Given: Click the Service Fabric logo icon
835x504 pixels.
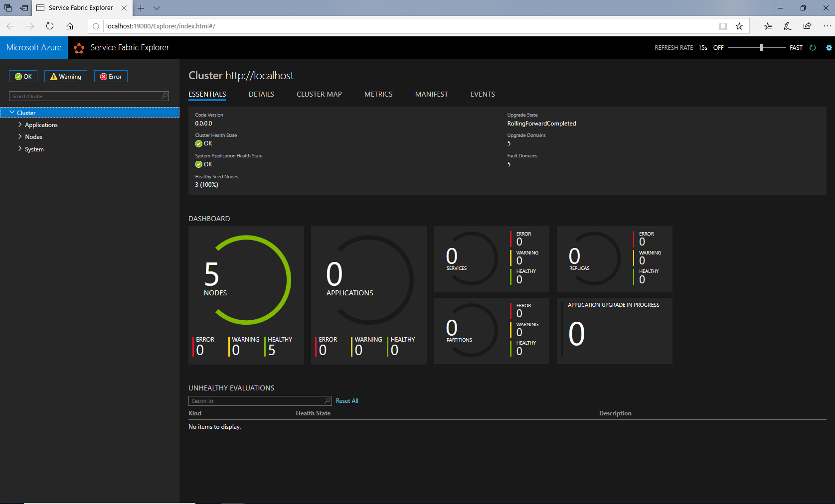Looking at the screenshot, I should pos(79,48).
